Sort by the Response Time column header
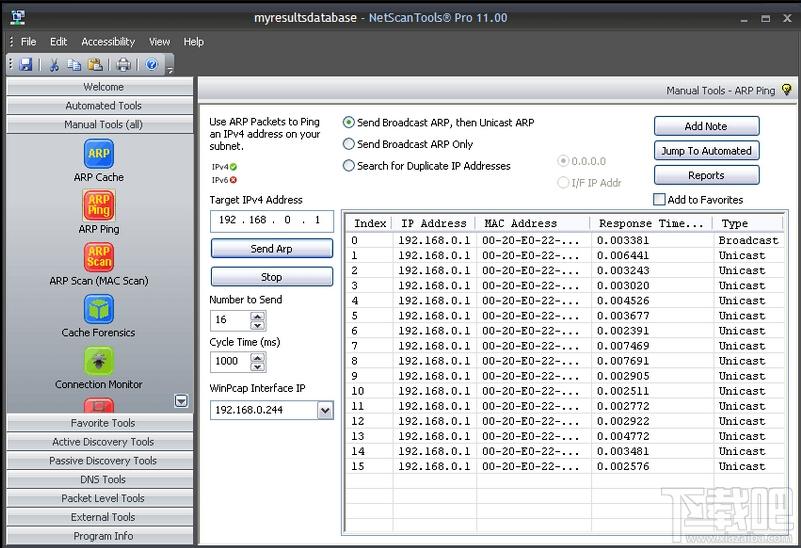The height and width of the screenshot is (548, 801). (652, 223)
